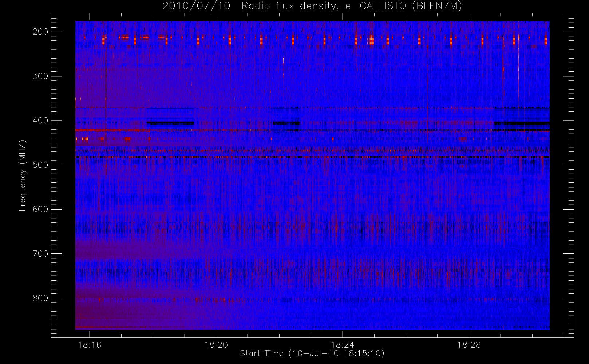The image size is (589, 364).
Task: Click the 300 frequency tick label
Action: coord(40,76)
